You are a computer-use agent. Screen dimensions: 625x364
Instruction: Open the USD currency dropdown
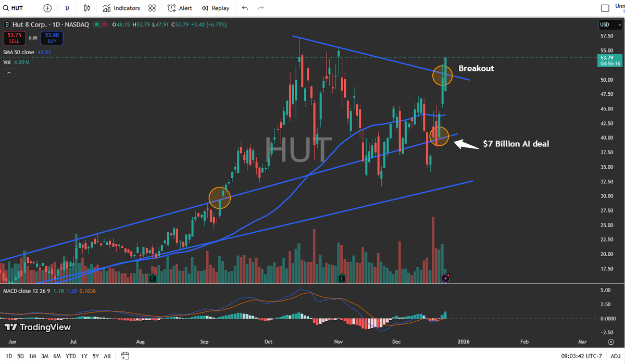(610, 24)
